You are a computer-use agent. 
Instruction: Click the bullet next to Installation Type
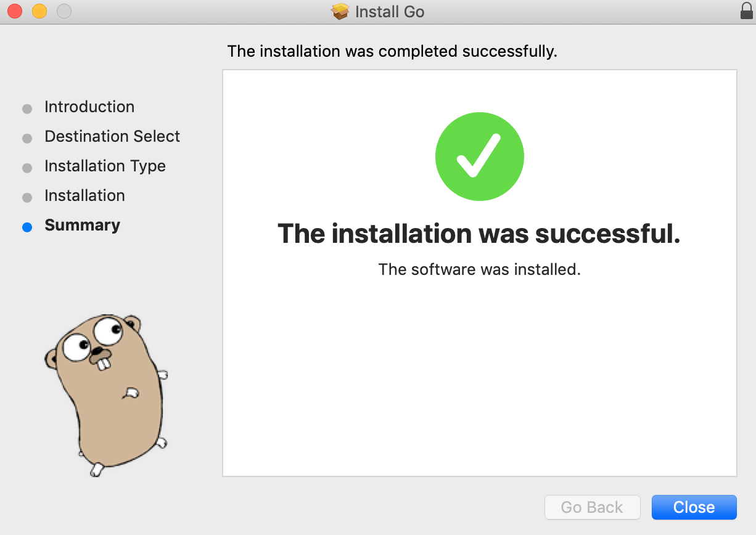tap(27, 168)
